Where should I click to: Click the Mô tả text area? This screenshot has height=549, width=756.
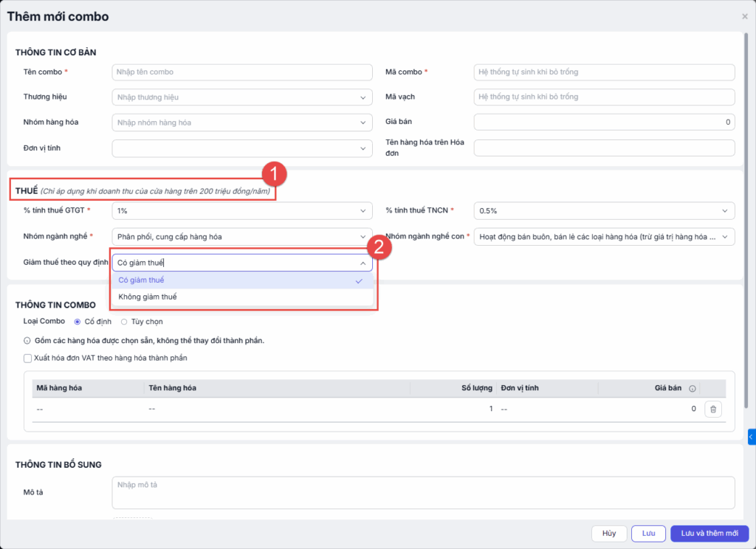coord(423,492)
